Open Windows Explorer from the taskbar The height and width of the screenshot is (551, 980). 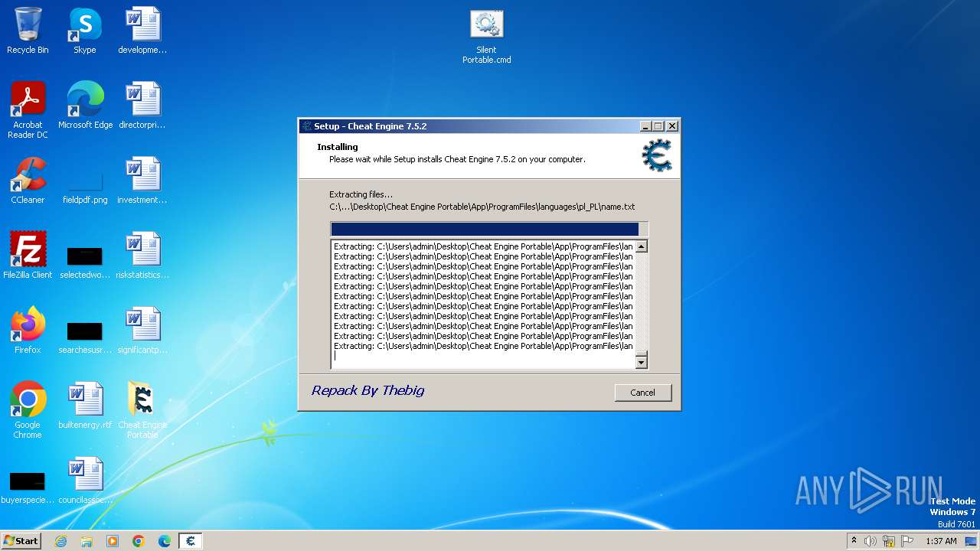click(x=87, y=541)
